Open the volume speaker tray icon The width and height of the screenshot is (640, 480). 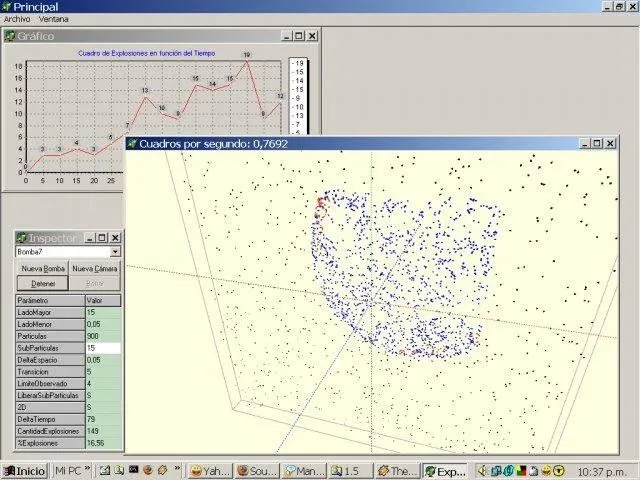(482, 471)
